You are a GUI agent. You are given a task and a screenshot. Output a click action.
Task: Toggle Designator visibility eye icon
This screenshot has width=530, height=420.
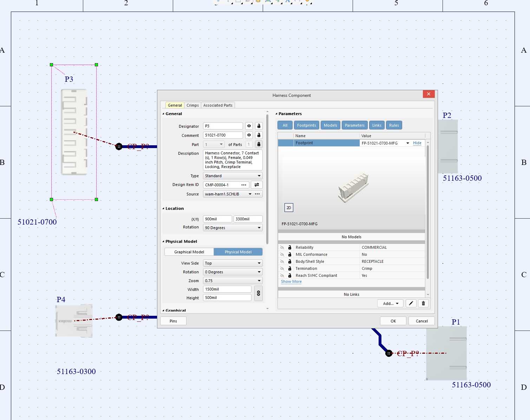[249, 126]
